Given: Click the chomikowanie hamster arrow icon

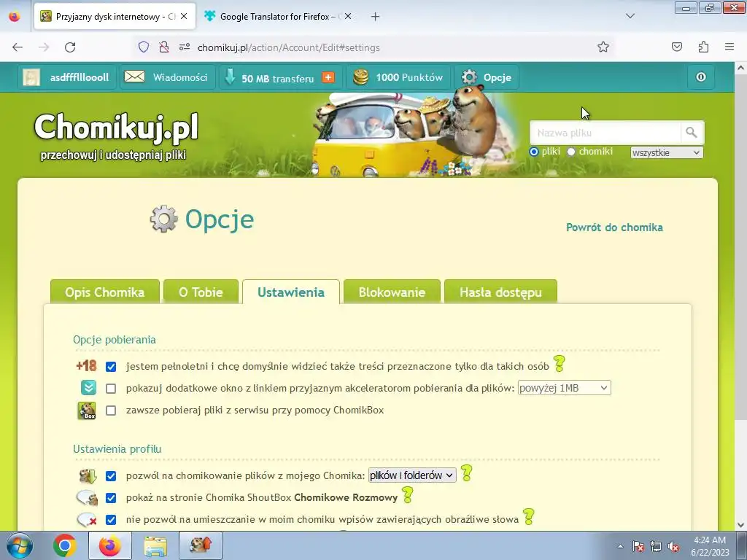Looking at the screenshot, I should coord(88,475).
